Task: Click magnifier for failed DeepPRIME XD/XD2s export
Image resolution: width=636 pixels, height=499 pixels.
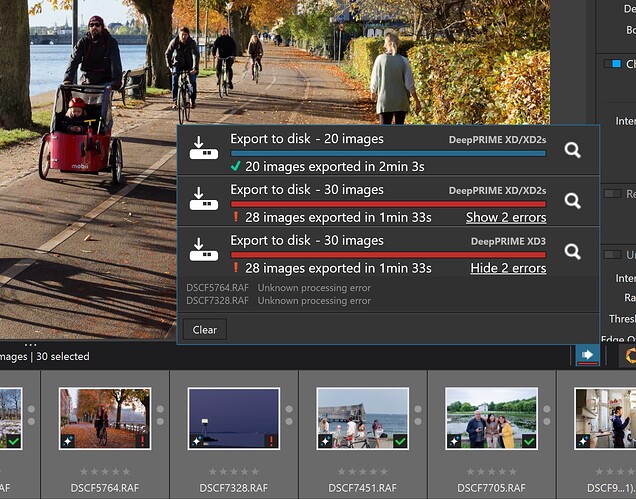Action: pyautogui.click(x=572, y=201)
